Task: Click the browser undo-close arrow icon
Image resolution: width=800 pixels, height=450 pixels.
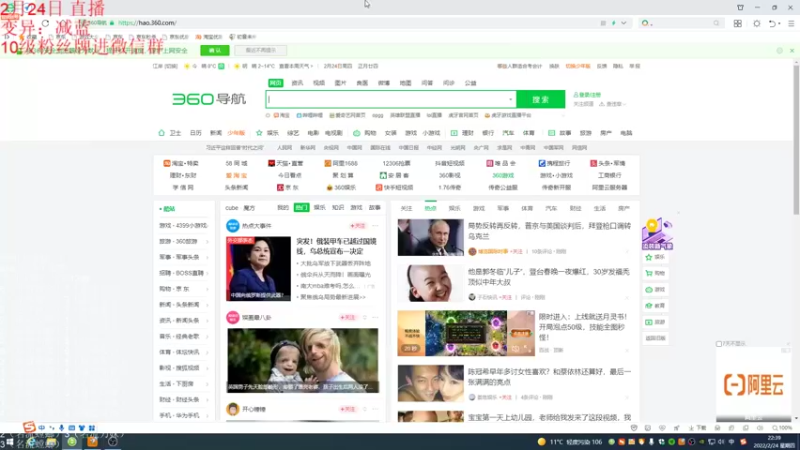Action: pyautogui.click(x=772, y=23)
